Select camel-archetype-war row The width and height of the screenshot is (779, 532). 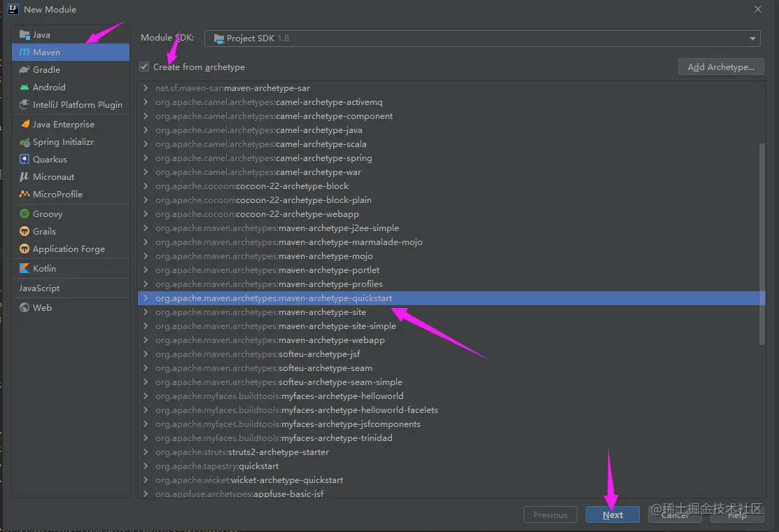pyautogui.click(x=451, y=172)
